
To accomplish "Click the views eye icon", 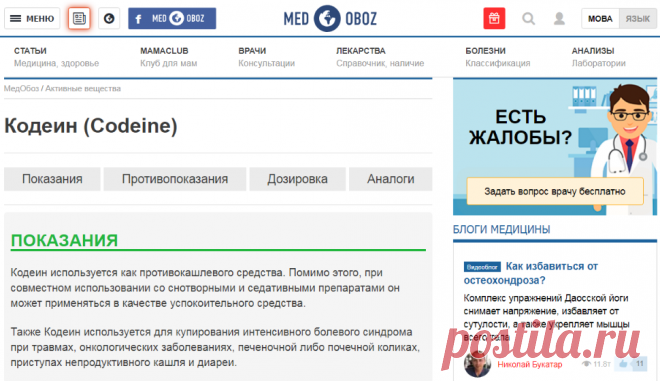I will pyautogui.click(x=586, y=364).
